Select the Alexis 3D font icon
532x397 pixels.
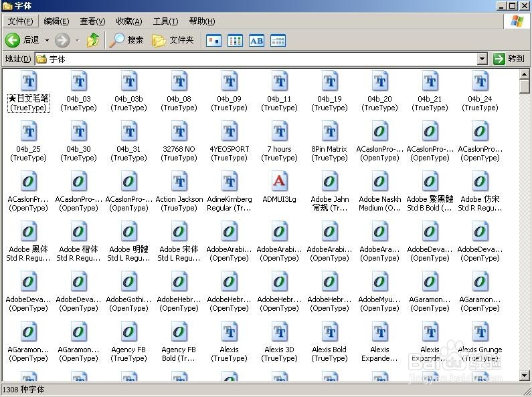(280, 332)
